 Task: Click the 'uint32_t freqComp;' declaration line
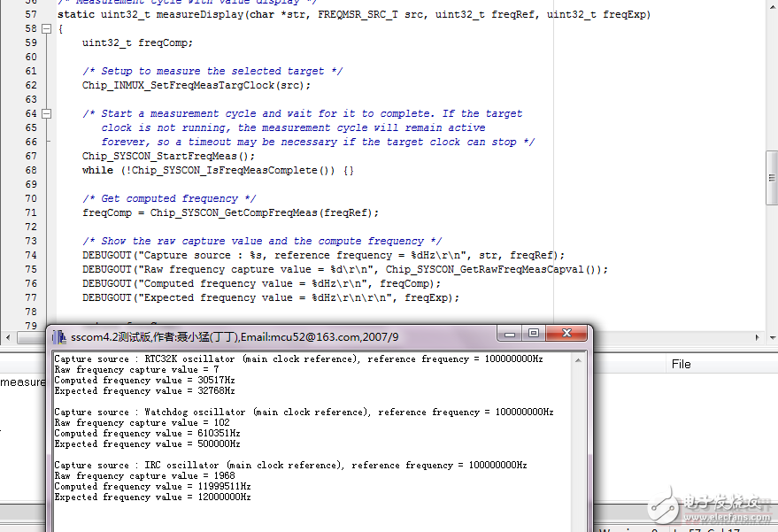137,42
